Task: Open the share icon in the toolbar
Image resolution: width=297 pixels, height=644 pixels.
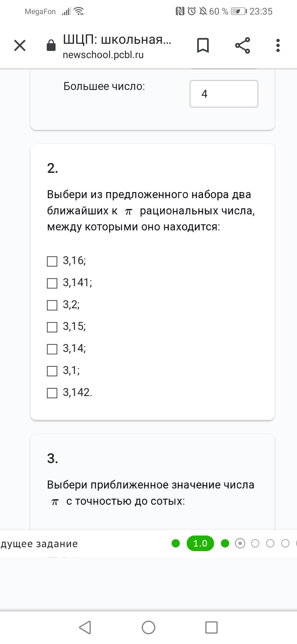Action: point(243,45)
